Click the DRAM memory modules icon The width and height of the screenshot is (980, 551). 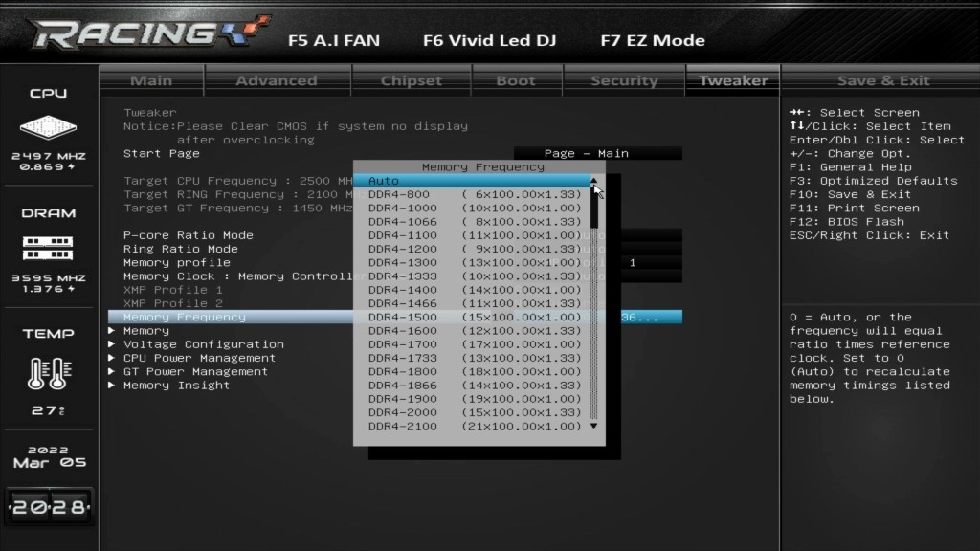48,248
